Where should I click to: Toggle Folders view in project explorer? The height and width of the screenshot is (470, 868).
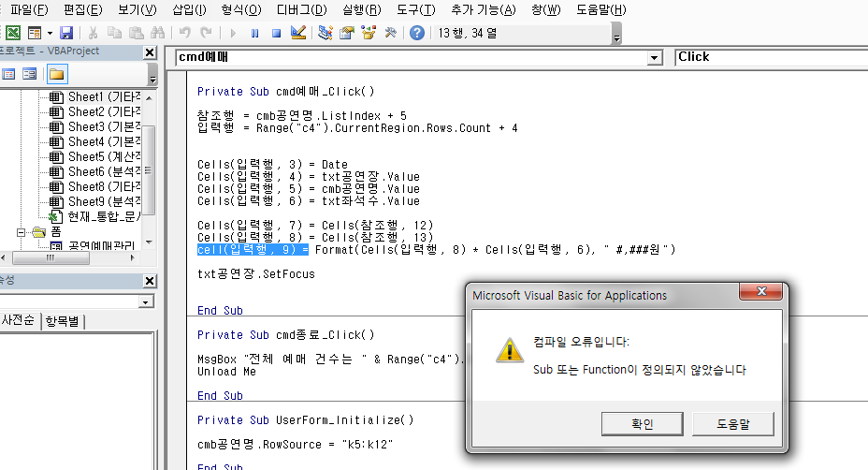click(57, 73)
